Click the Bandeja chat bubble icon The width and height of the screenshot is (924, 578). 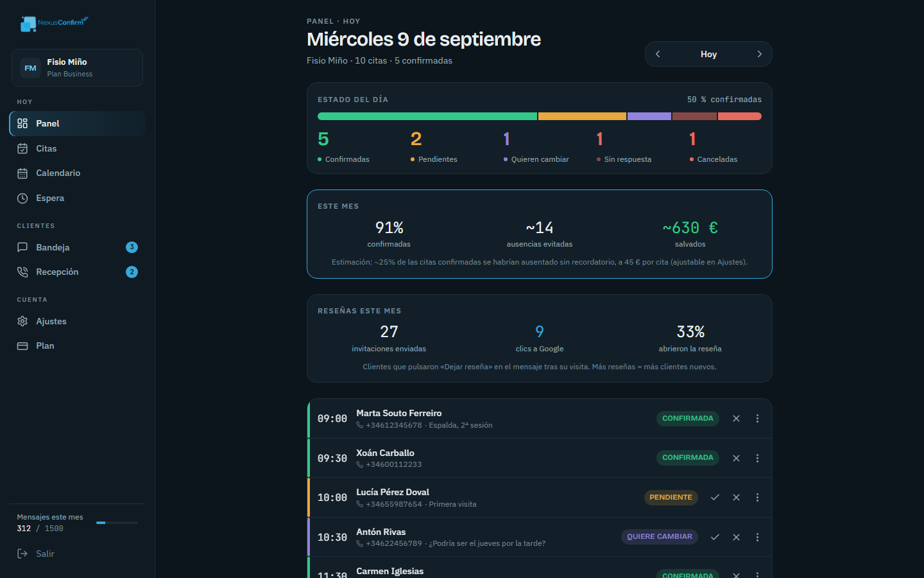[x=22, y=247]
